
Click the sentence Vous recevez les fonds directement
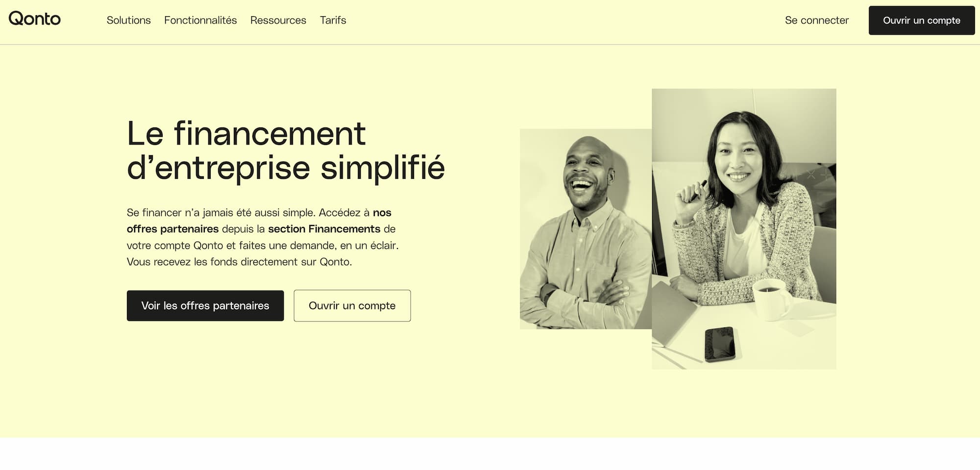(239, 262)
